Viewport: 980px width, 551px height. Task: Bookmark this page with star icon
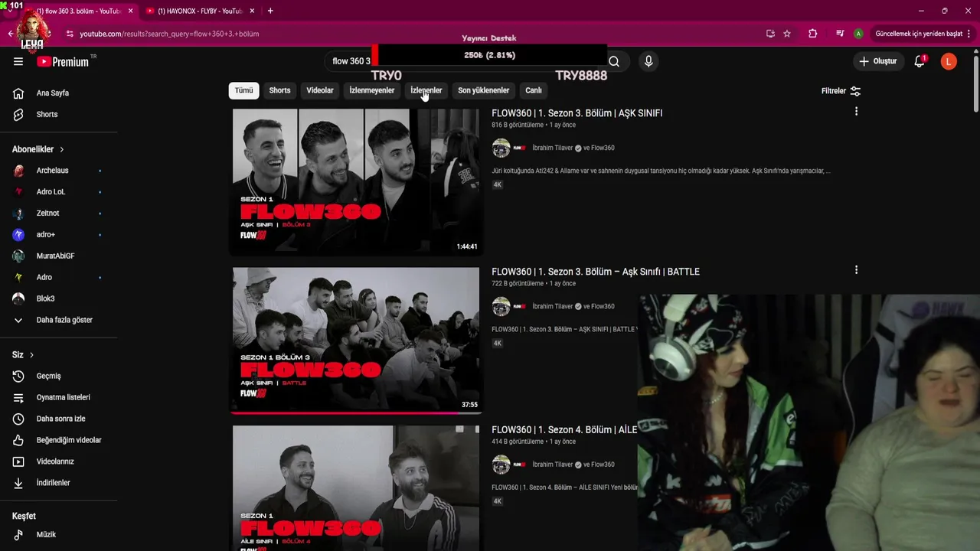pyautogui.click(x=787, y=34)
